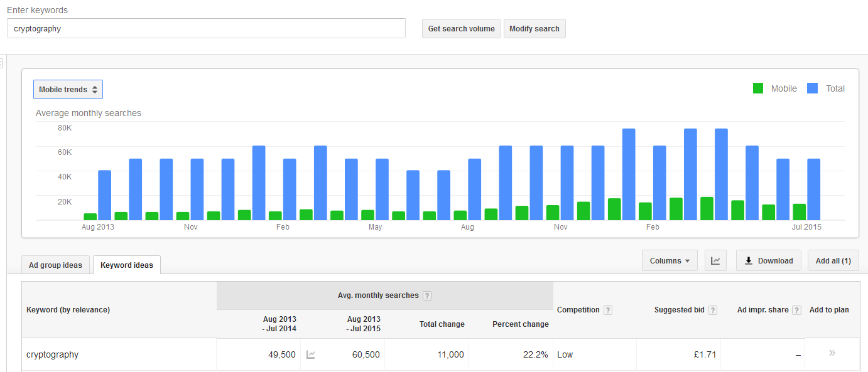This screenshot has height=372, width=868.
Task: Click the Percent change column header
Action: pyautogui.click(x=521, y=324)
